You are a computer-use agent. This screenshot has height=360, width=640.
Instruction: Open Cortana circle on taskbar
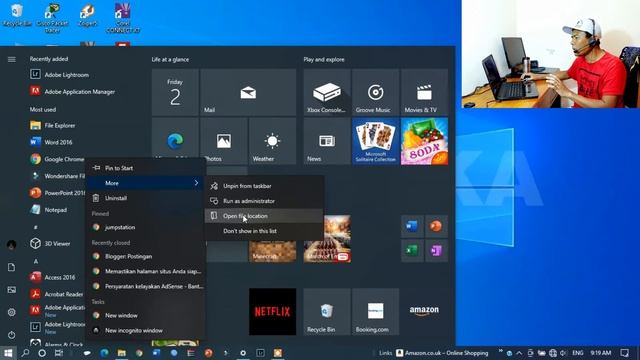click(42, 353)
